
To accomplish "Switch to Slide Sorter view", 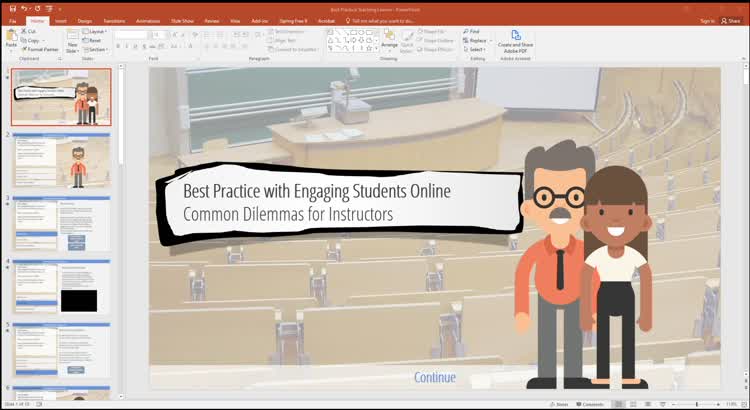I will click(634, 404).
